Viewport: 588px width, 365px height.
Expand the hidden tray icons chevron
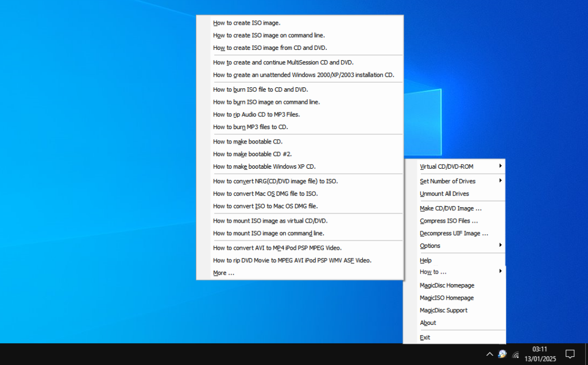(489, 354)
